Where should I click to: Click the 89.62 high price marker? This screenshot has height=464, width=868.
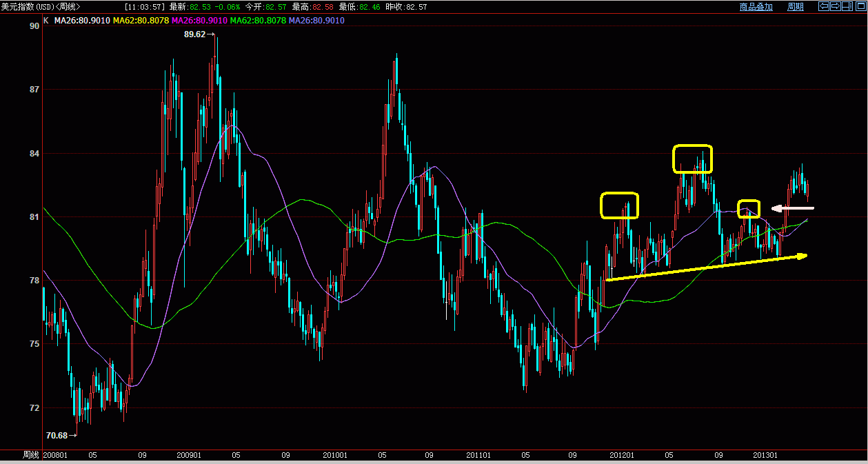[195, 34]
